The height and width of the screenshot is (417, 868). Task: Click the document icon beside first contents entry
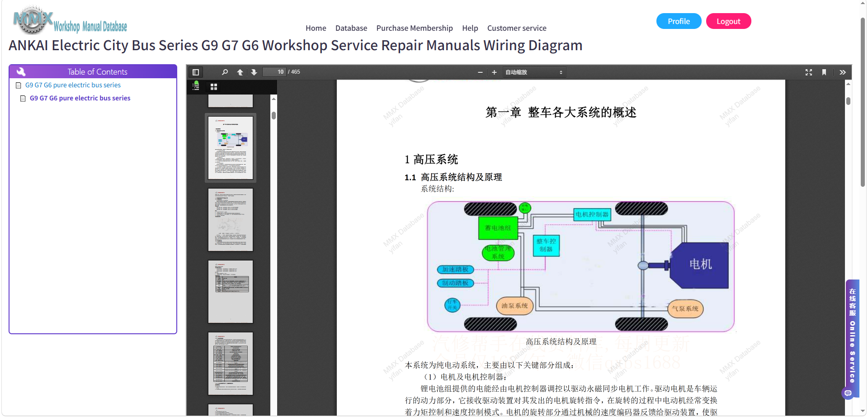[x=19, y=85]
